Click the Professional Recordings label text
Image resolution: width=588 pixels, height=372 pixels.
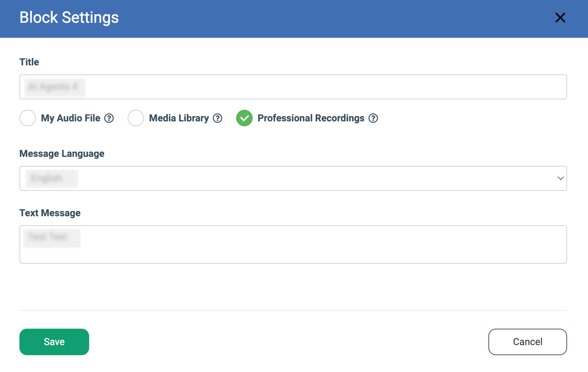(x=311, y=118)
